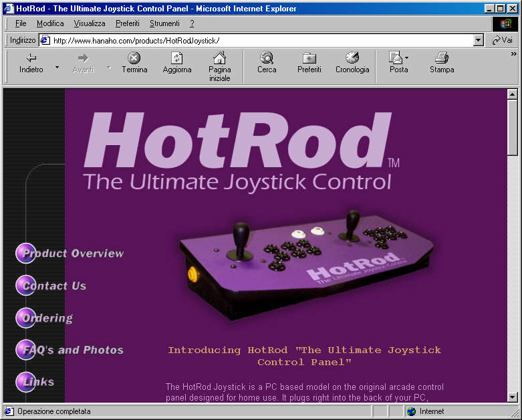522x420 pixels.
Task: Show browsing history with Cronologia
Action: point(352,63)
